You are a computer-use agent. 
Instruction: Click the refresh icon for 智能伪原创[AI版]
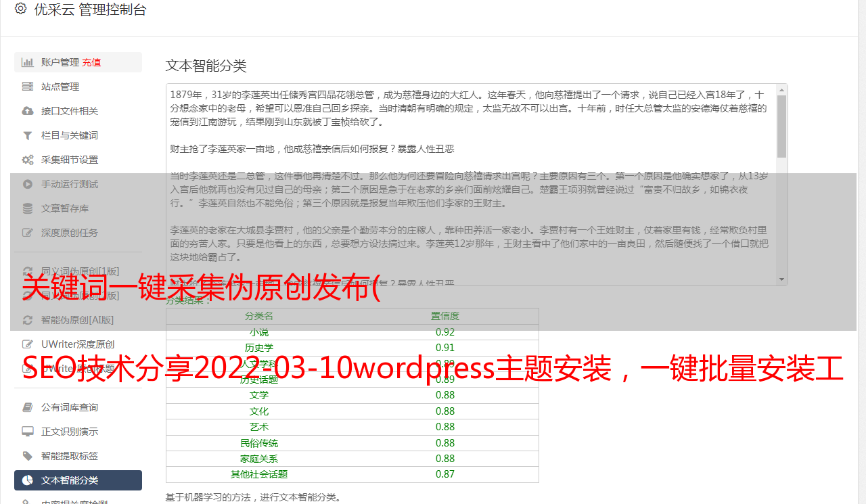click(28, 320)
